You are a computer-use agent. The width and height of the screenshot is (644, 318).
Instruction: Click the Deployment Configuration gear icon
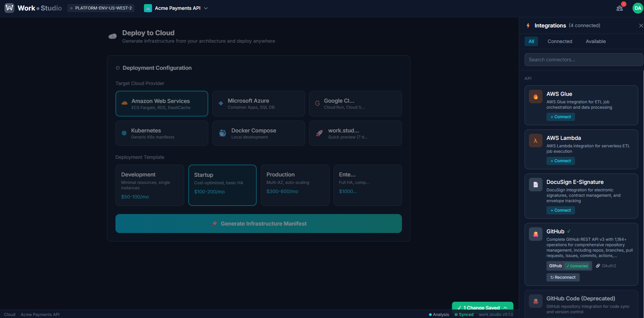pos(118,68)
